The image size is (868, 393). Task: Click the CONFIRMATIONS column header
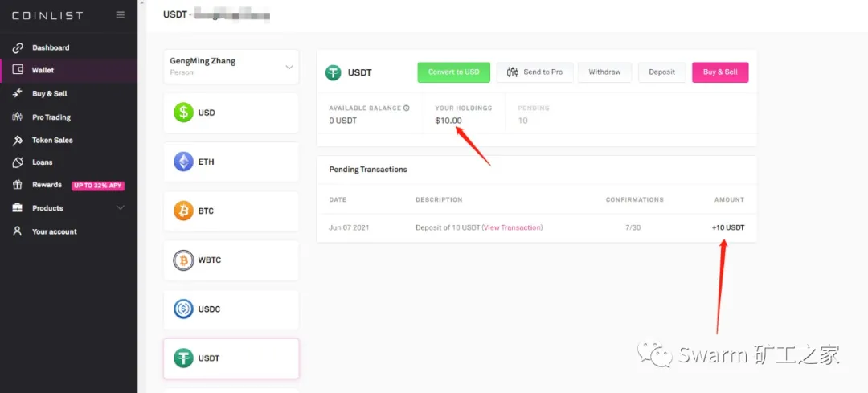(x=634, y=199)
